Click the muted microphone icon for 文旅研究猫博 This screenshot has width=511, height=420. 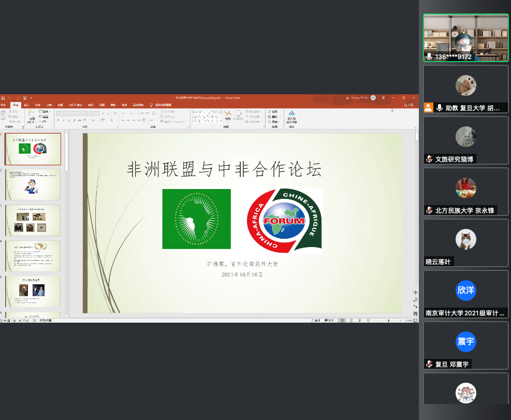(x=429, y=159)
